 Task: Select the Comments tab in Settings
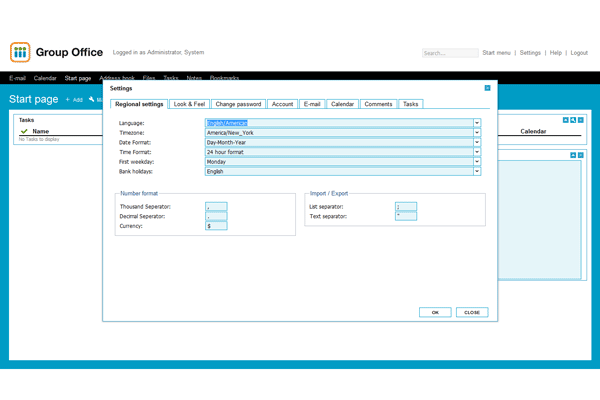tap(378, 104)
